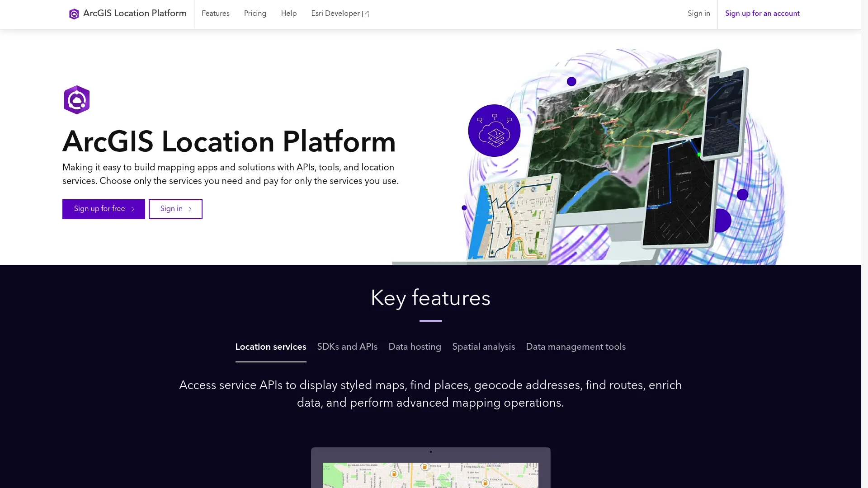Click the ArcGIS Location Platform header title
Image resolution: width=868 pixels, height=488 pixels.
pos(135,14)
